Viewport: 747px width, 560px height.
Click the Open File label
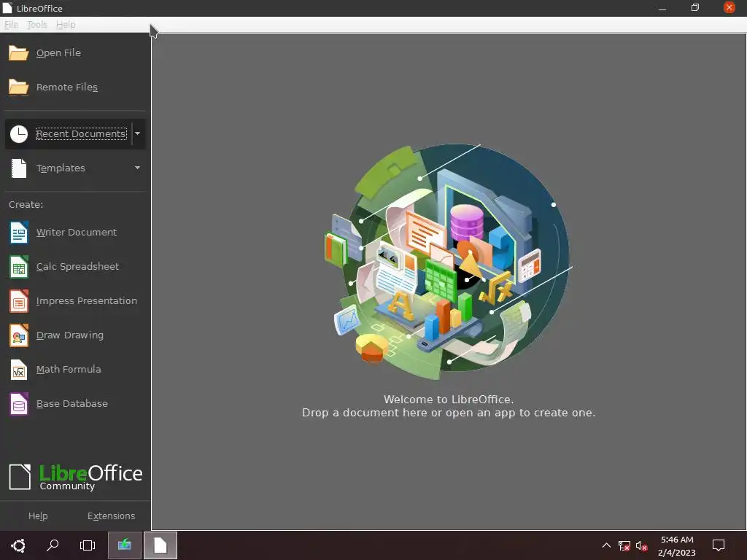click(58, 52)
